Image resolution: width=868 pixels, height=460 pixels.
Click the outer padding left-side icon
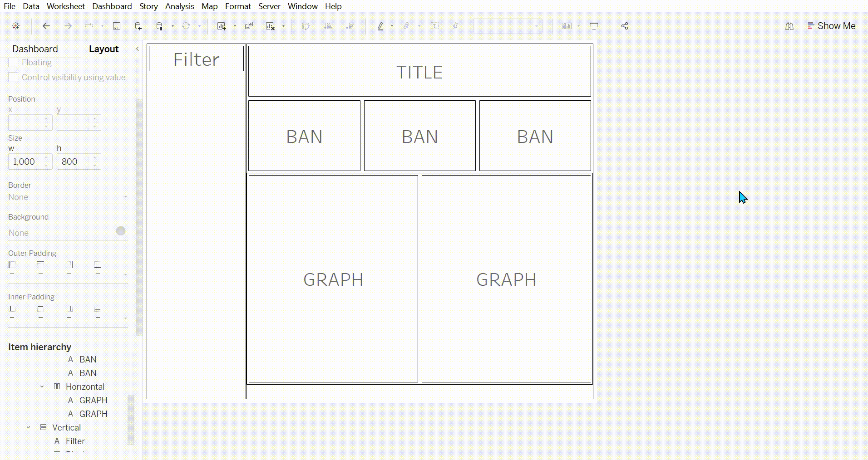click(x=12, y=264)
